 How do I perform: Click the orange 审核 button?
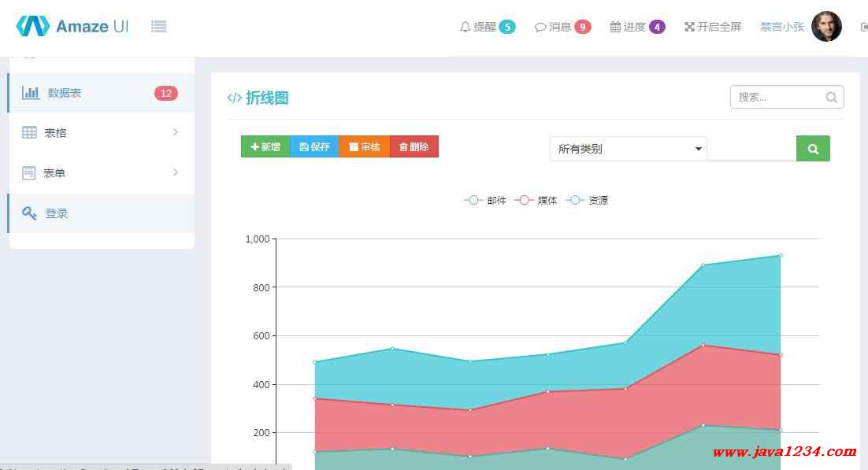click(x=364, y=146)
